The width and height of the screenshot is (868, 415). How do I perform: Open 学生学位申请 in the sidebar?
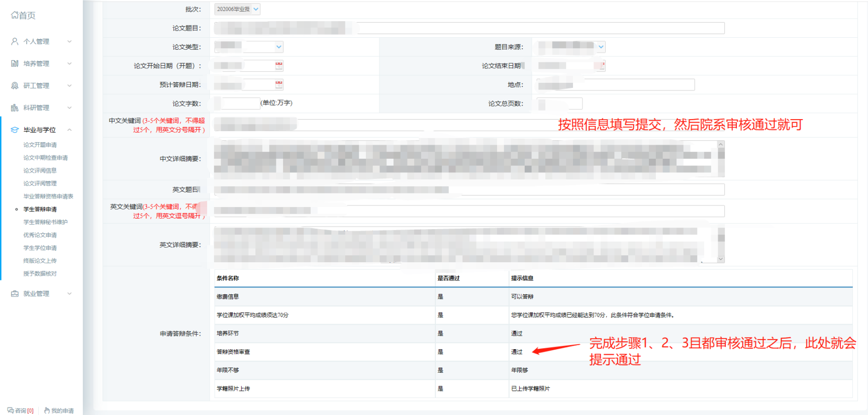point(40,248)
